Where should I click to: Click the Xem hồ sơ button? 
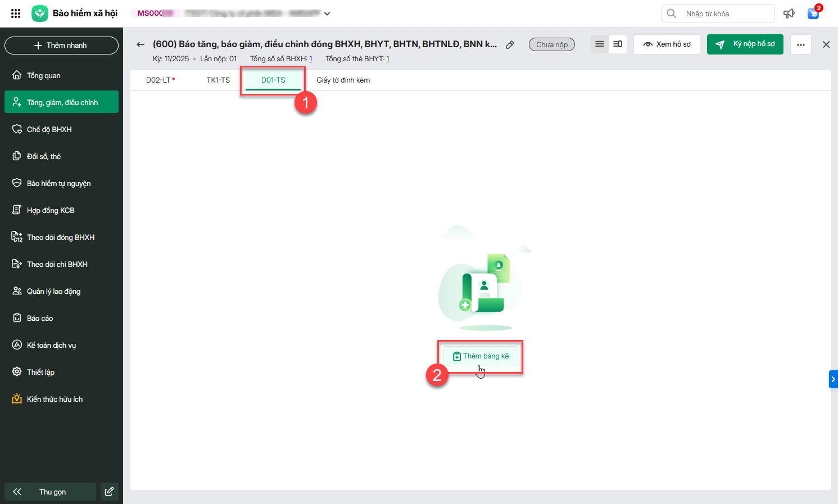coord(667,44)
